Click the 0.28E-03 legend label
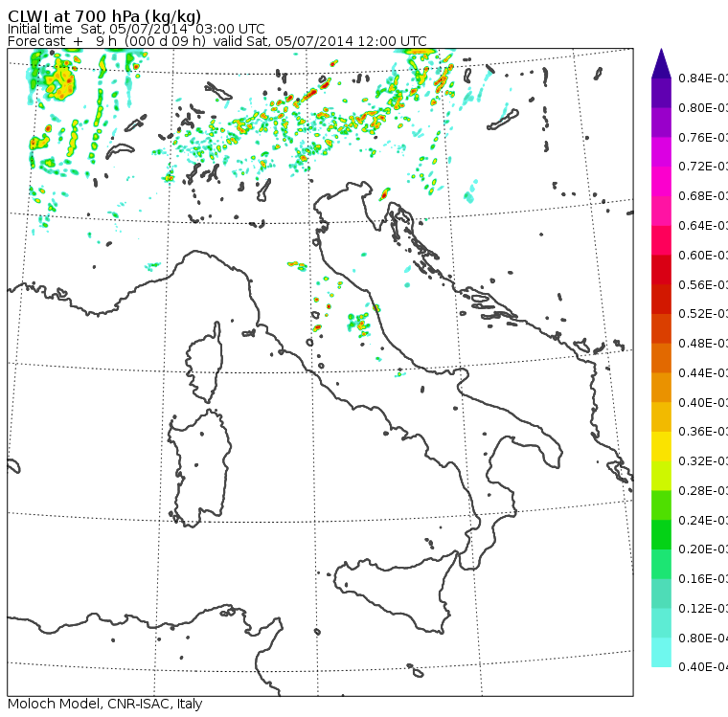The image size is (728, 717). pos(703,491)
